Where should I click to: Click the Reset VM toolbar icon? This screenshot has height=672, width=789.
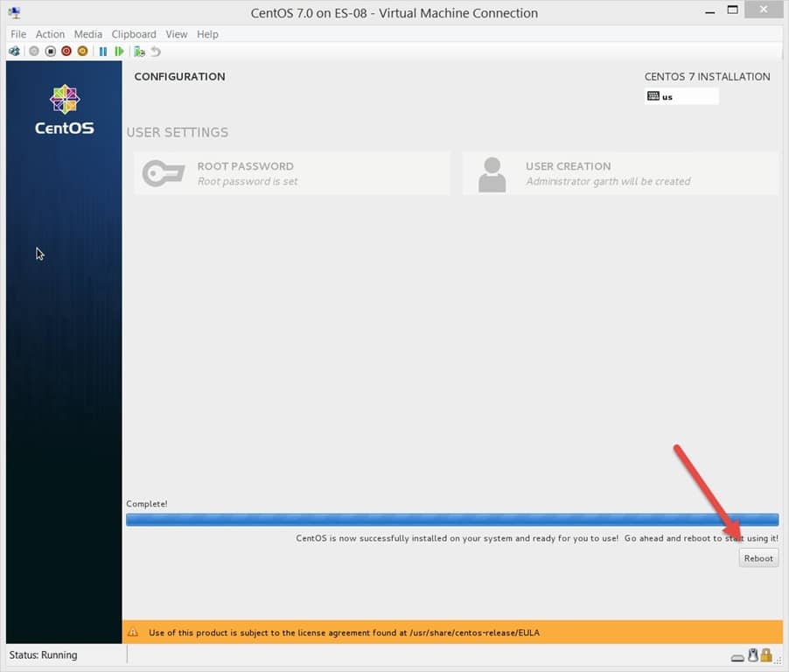point(120,51)
